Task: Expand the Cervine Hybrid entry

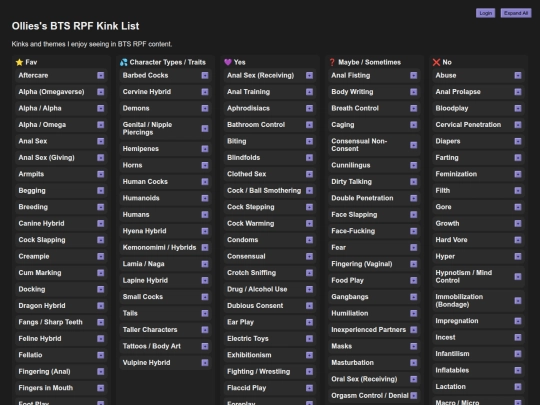Action: 205,92
